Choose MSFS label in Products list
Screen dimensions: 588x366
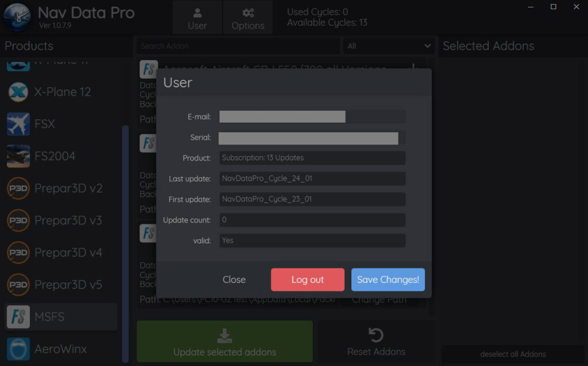49,317
